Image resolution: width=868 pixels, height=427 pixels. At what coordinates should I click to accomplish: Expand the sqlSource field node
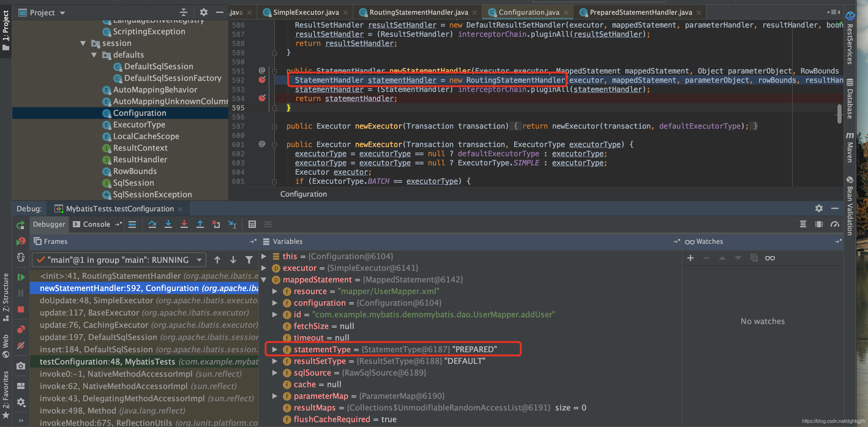coord(275,373)
